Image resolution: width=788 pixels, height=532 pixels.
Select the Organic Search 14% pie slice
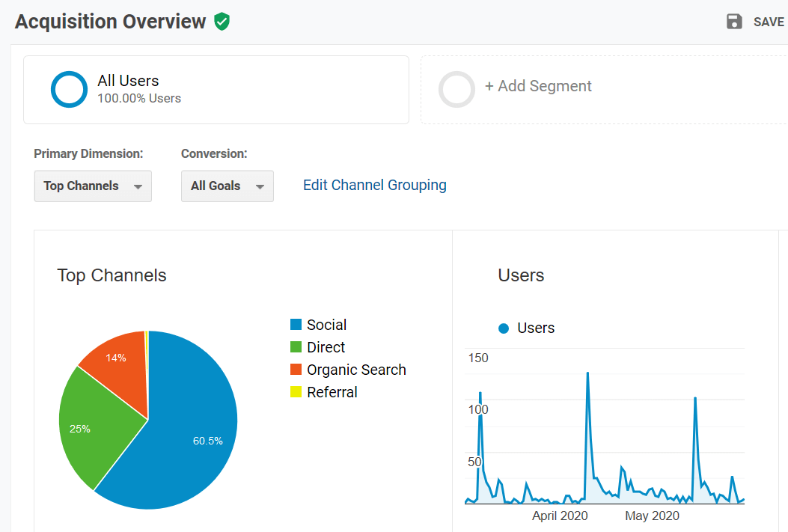point(116,358)
